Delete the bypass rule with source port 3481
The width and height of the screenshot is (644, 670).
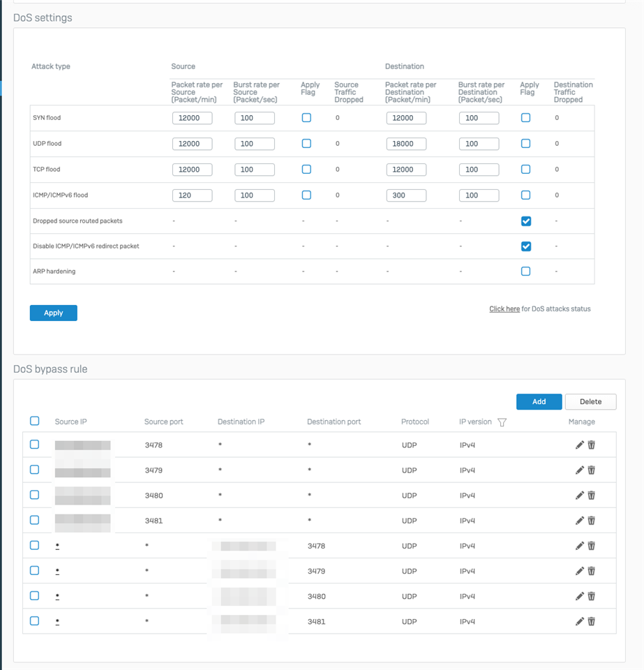point(591,521)
